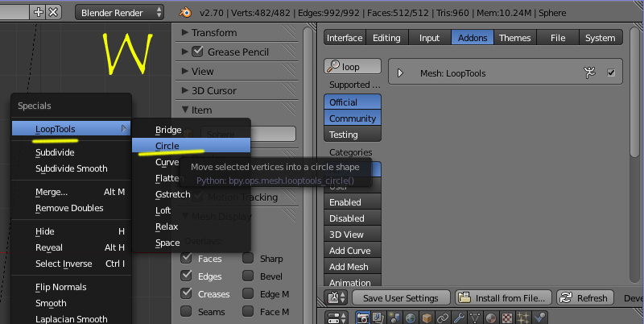
Task: Select Flip Normals in the Specials menu
Action: pyautogui.click(x=71, y=287)
